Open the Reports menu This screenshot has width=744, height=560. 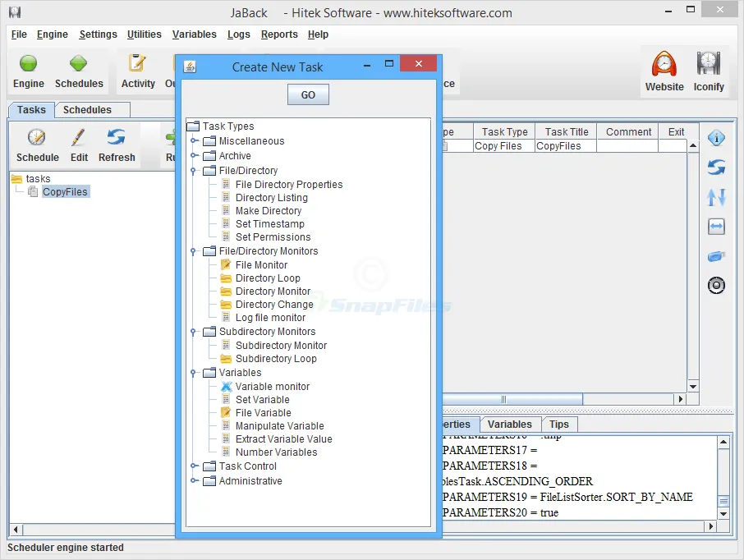[279, 34]
